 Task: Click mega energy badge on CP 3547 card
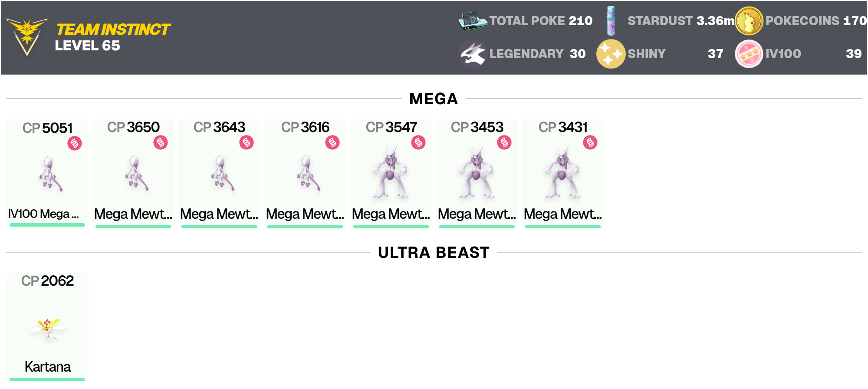tap(418, 142)
